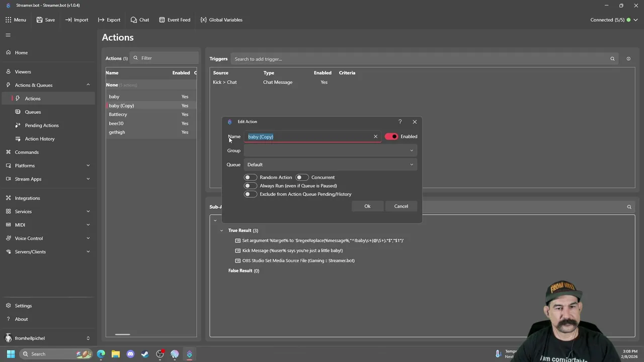Clear the Name field with the X icon
Image resolution: width=644 pixels, height=362 pixels.
tap(375, 136)
